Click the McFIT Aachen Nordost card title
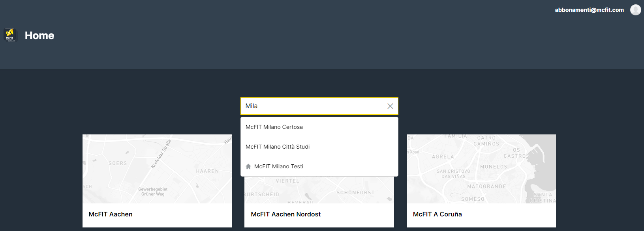 point(285,214)
